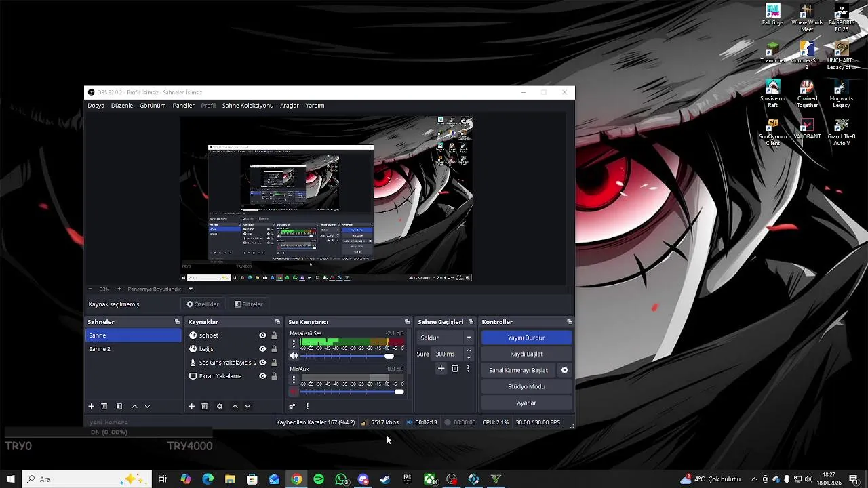Screen dimensions: 868x488
Task: Hide the bağış source with its eye icon
Action: 262,349
